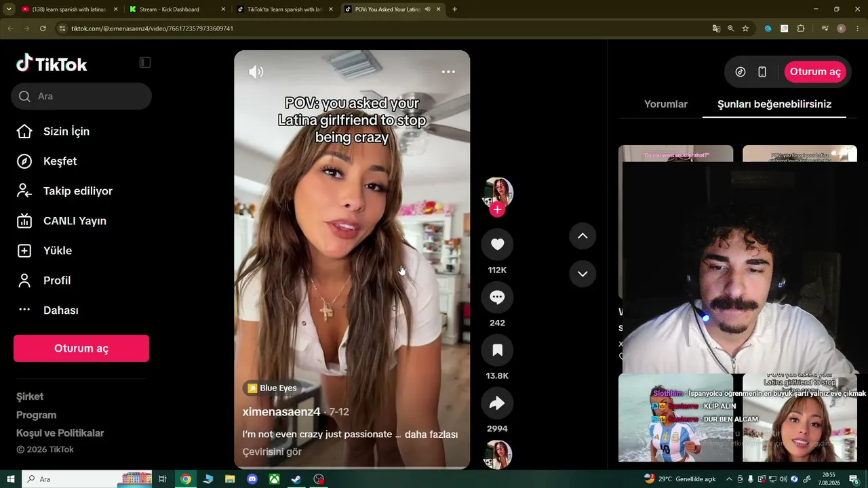Open the Argentina jersey recommended video thumbnail
The image size is (868, 488).
[x=675, y=418]
